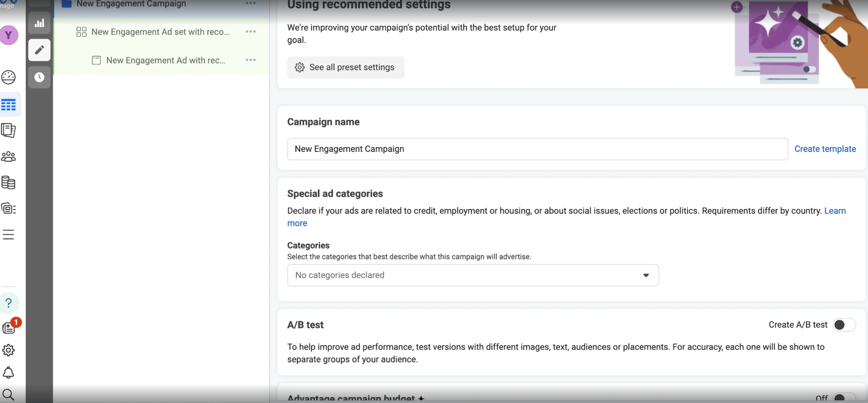868x403 pixels.
Task: Open the Audiences people icon
Action: (9, 156)
